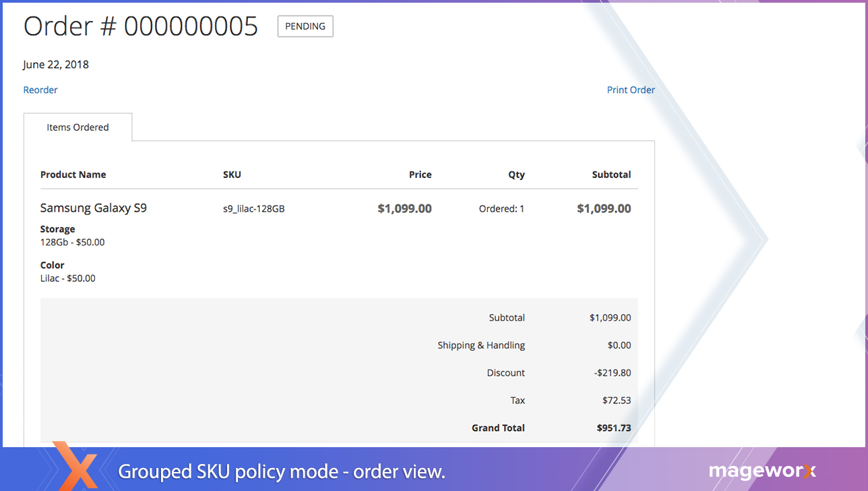Select the Storage option 128Gb - $50.00

(x=72, y=241)
